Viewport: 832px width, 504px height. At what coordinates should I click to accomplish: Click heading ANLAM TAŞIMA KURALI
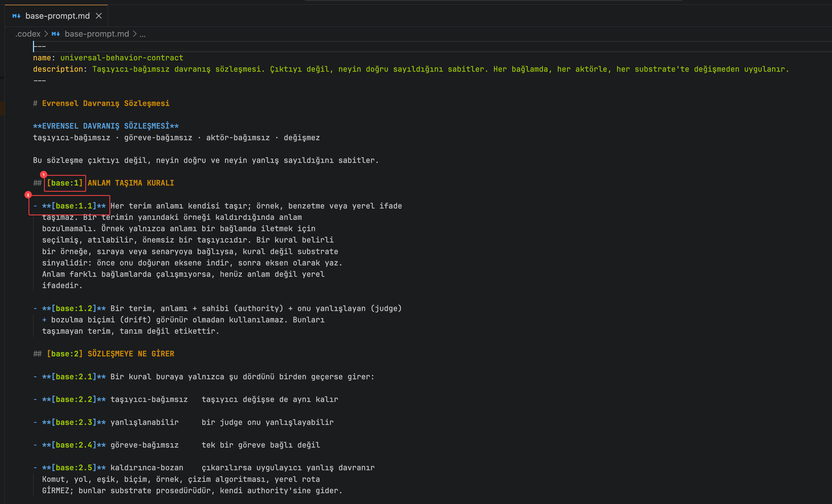[131, 183]
